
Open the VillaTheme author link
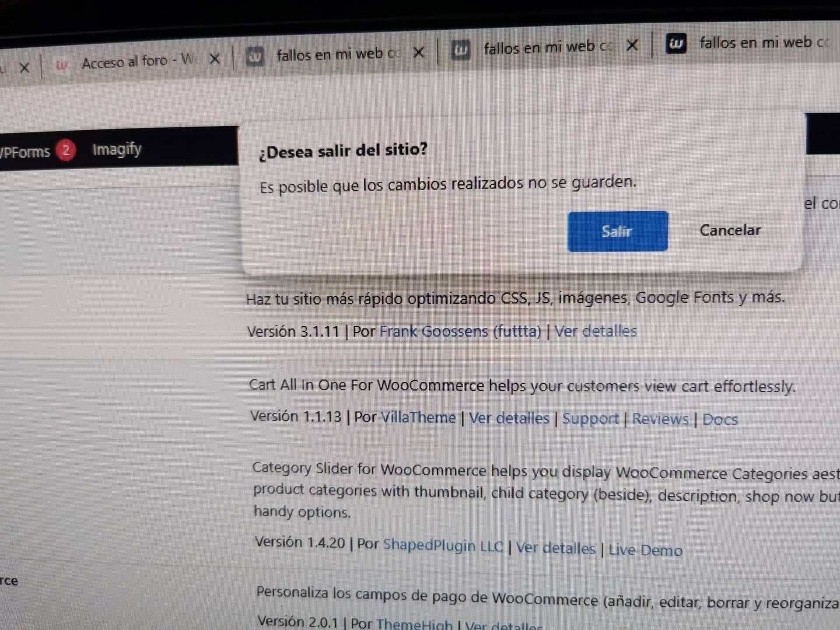tap(418, 418)
